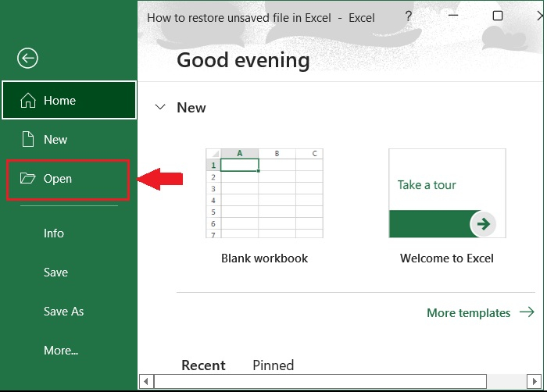The height and width of the screenshot is (392, 547).
Task: Click the Help question mark icon
Action: click(409, 16)
